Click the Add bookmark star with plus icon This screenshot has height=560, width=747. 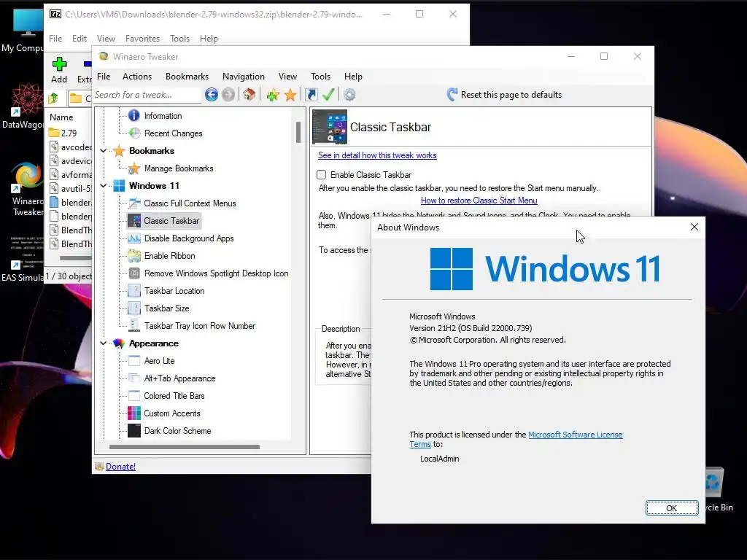tap(273, 95)
